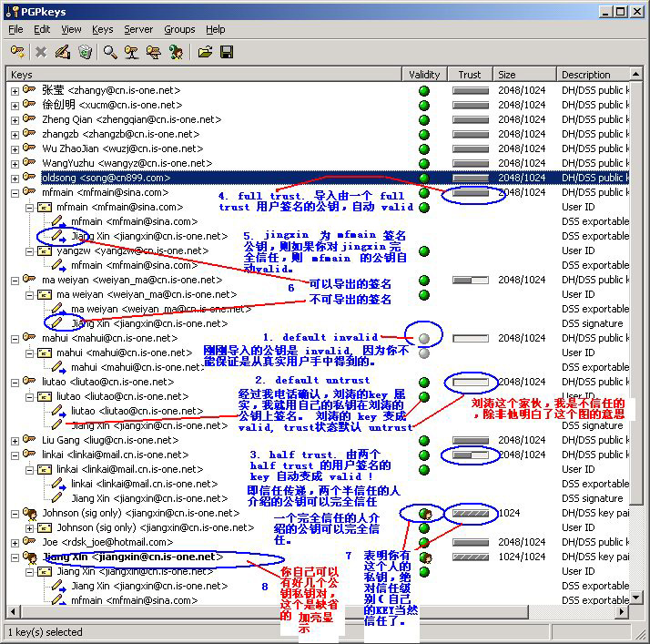Screen dimensions: 650x644
Task: Sort by the Trust column header
Action: 470,75
